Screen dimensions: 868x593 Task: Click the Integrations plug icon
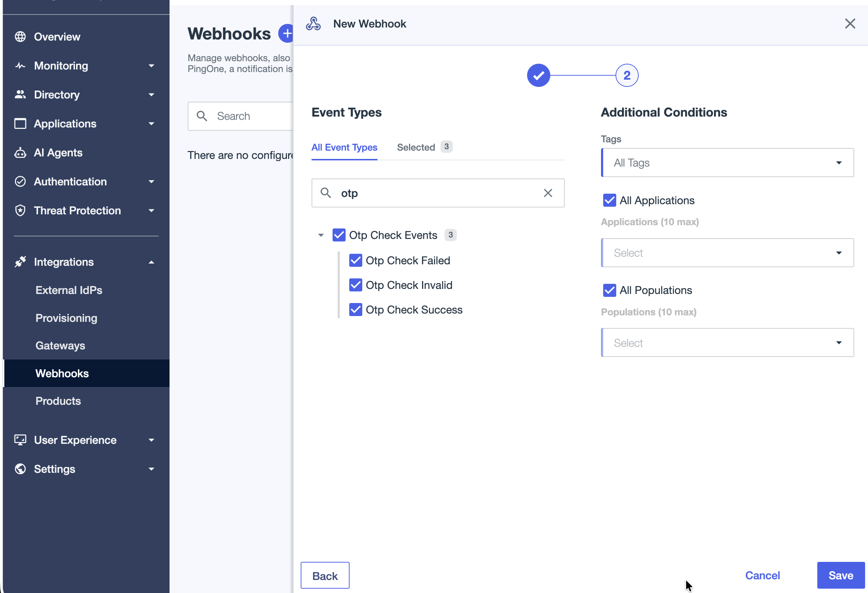coord(20,262)
